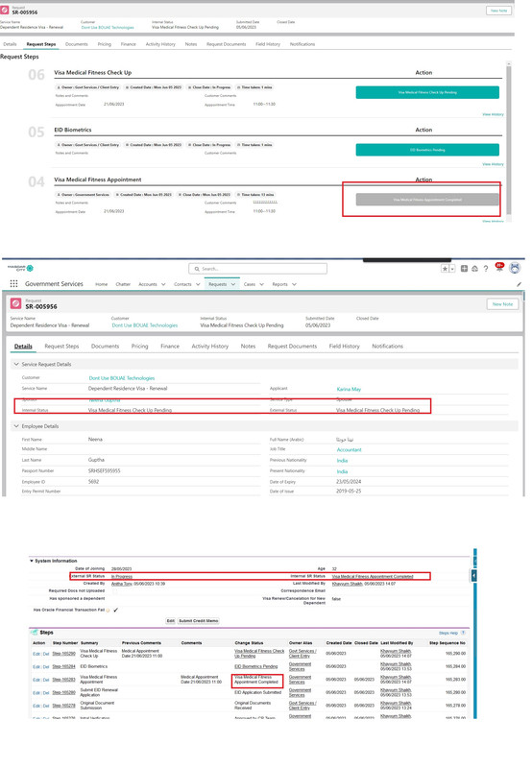Viewport: 532px width, 768px height.
Task: Open the user avatar profile menu
Action: coord(515,268)
